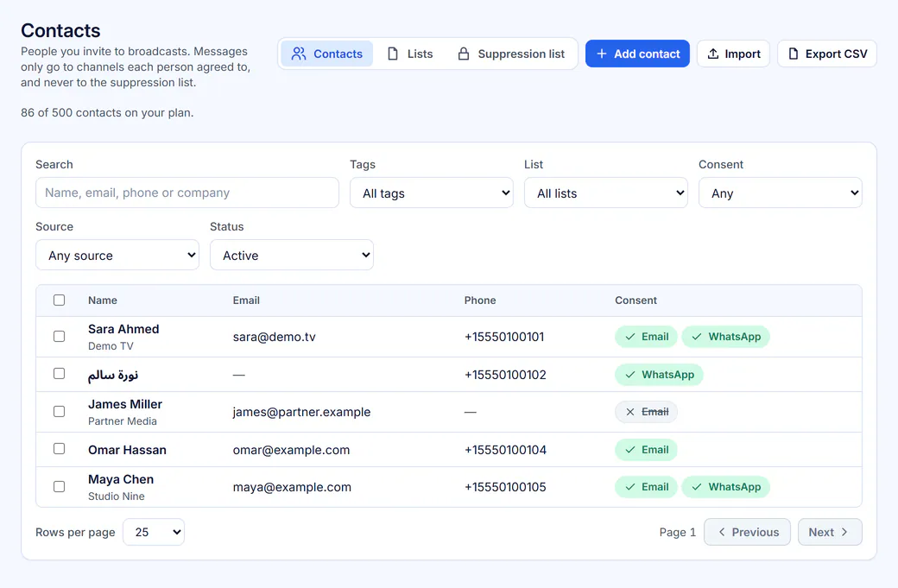Image resolution: width=898 pixels, height=588 pixels.
Task: Click the company text Studio Nine
Action: tap(117, 496)
